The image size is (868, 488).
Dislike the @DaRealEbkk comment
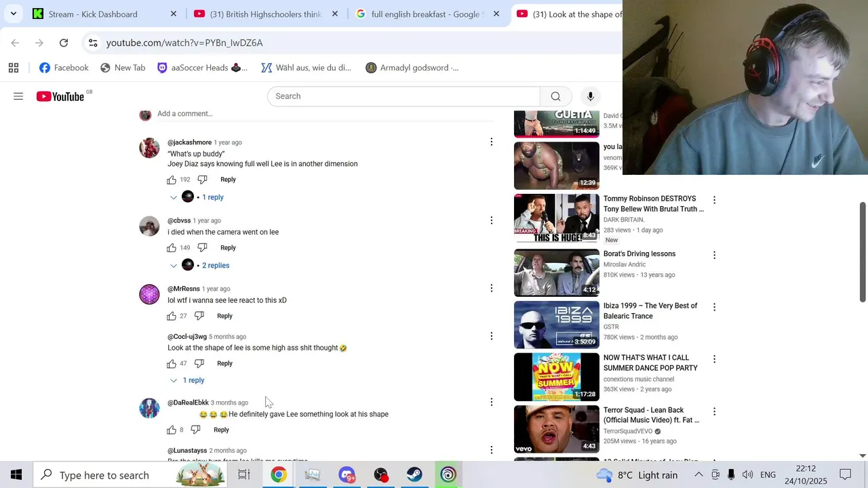point(195,430)
